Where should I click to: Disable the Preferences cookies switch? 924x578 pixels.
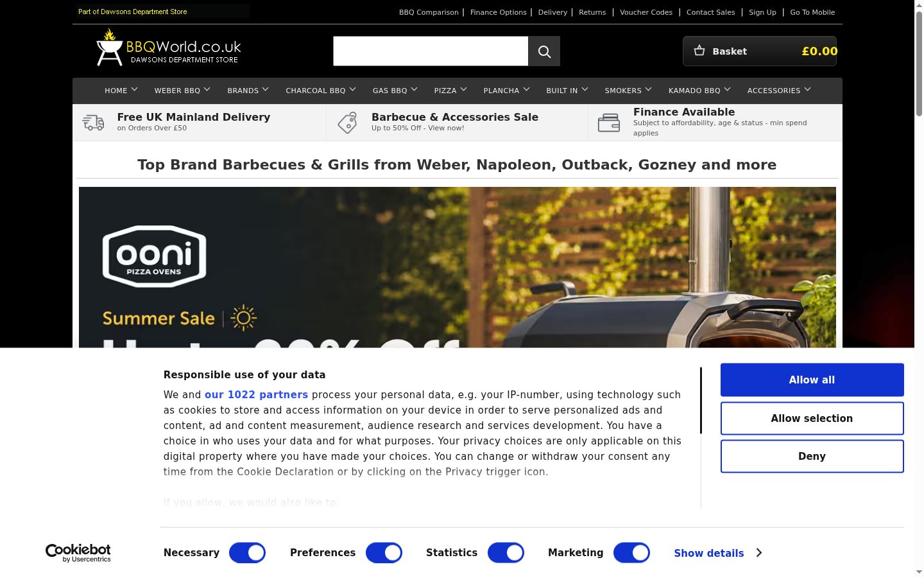click(384, 553)
